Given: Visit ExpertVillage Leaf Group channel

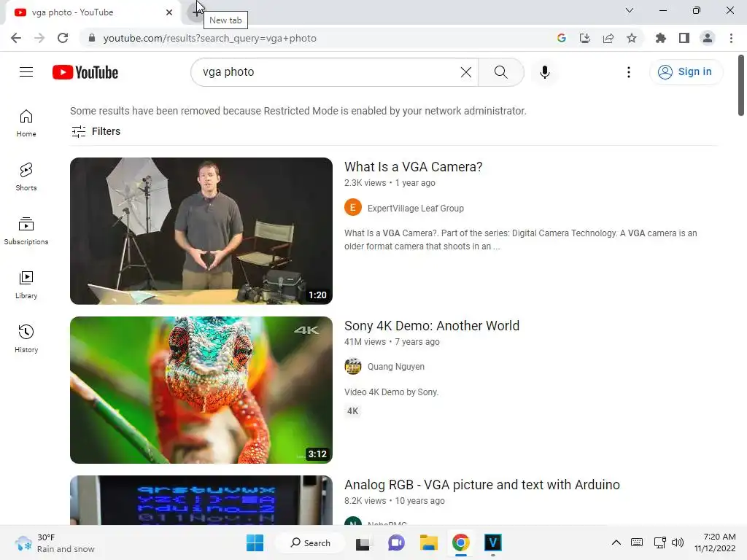Looking at the screenshot, I should (415, 208).
